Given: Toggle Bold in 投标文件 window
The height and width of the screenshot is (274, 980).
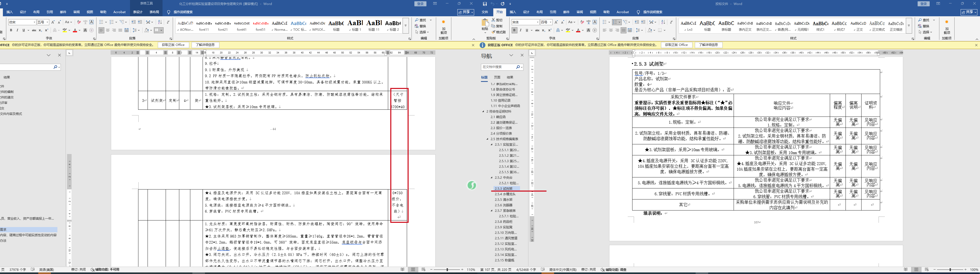Looking at the screenshot, I should [x=514, y=30].
